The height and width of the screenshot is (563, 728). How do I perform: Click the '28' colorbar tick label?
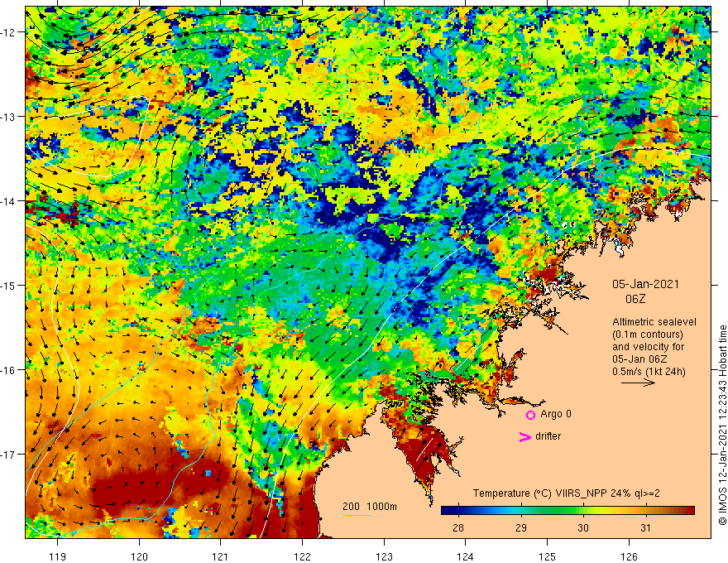[x=457, y=527]
